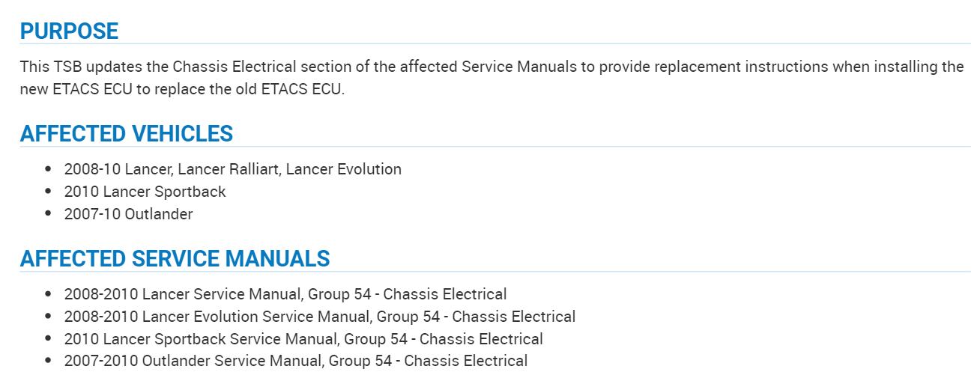Click the bullet beside the 2007-10 Outlander vehicle
Image resolution: width=980 pixels, height=384 pixels.
click(x=49, y=214)
